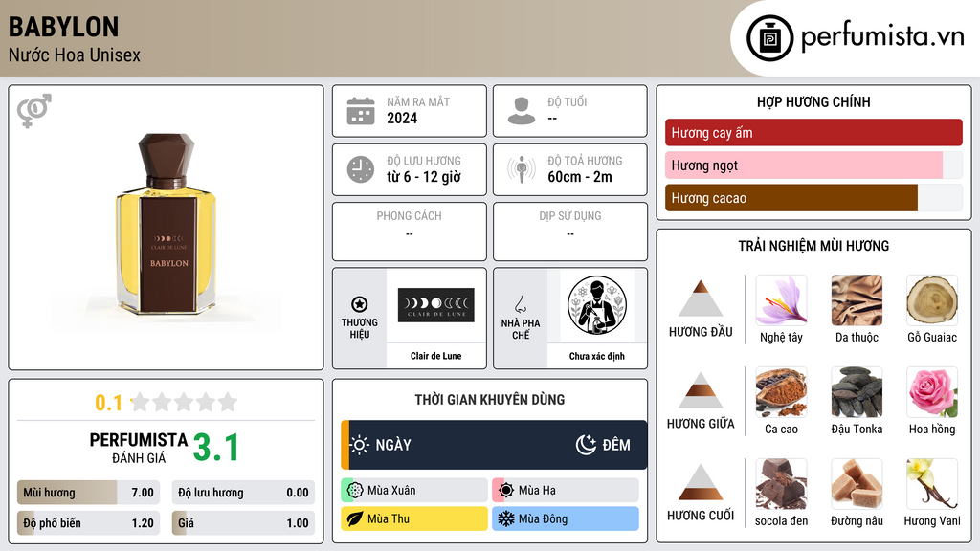980x551 pixels.
Task: Click the nose icon for Nhà Pha Chế
Action: (x=520, y=304)
